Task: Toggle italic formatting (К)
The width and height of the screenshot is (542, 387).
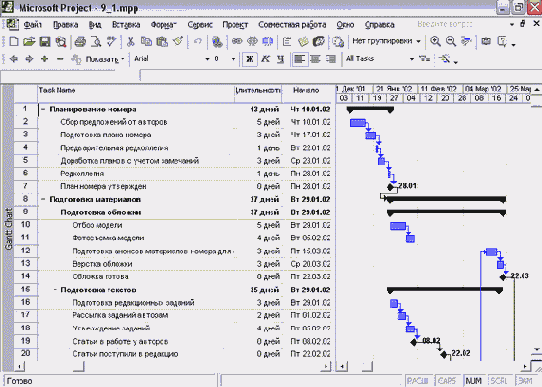Action: point(265,59)
